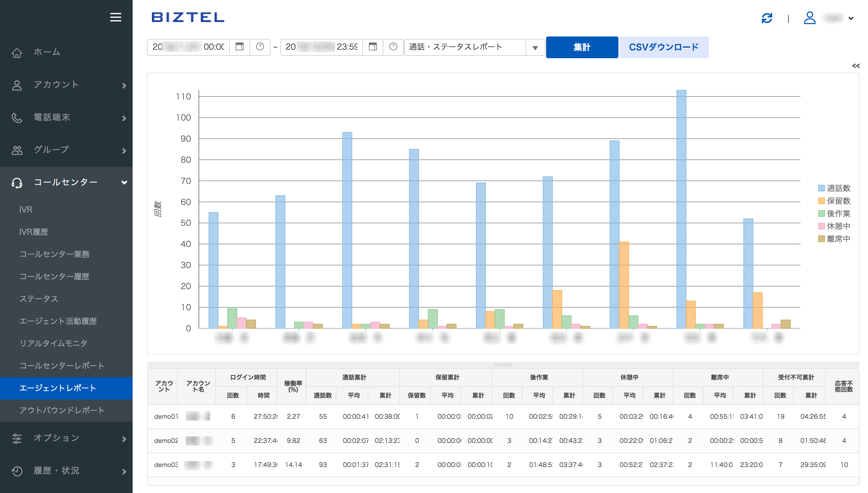The height and width of the screenshot is (493, 868).
Task: Open コールセンターレポート menu item
Action: [61, 366]
